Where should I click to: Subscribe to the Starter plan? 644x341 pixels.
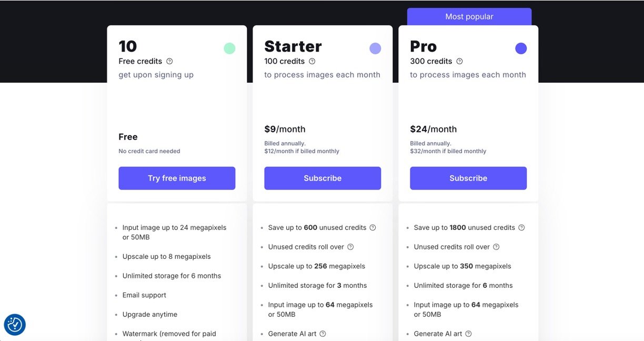323,178
